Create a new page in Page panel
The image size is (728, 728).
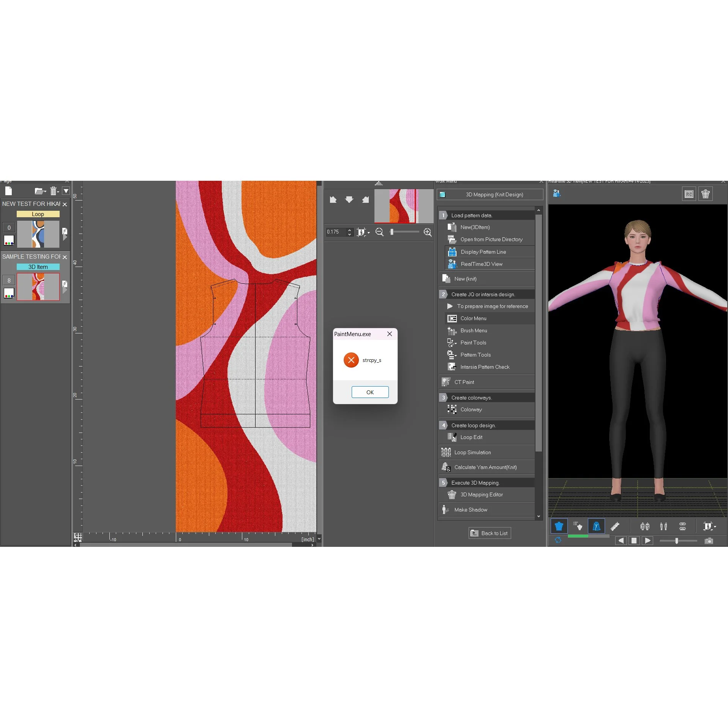click(8, 191)
